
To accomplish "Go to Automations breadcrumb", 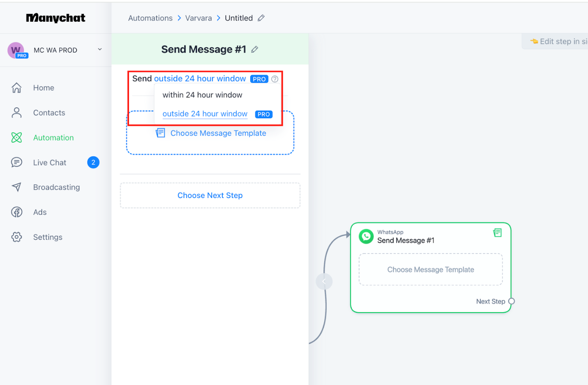I will tap(150, 18).
